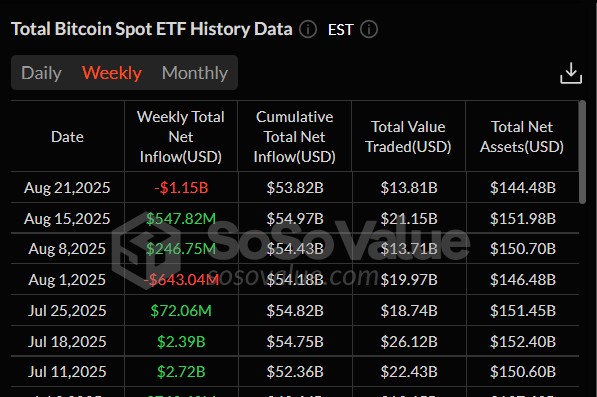Image resolution: width=597 pixels, height=397 pixels.
Task: Switch to the Monthly tab
Action: tap(195, 73)
